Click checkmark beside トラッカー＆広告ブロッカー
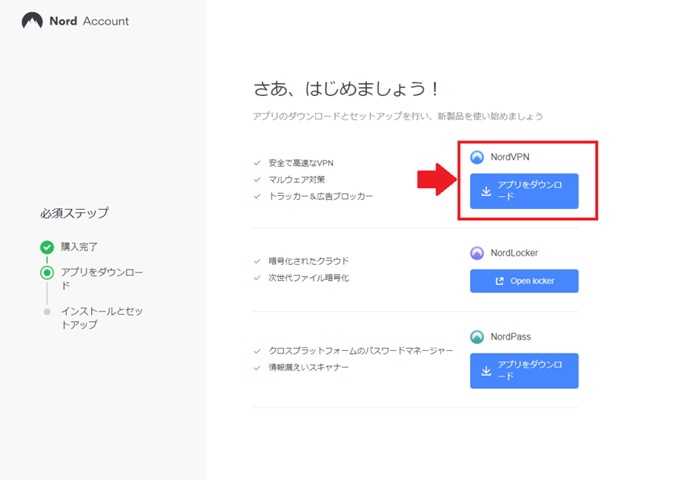Image resolution: width=682 pixels, height=480 pixels. pyautogui.click(x=257, y=196)
